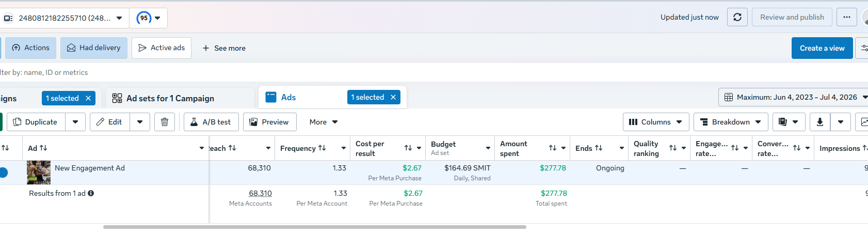Click the refresh data icon
The image size is (868, 249).
click(x=737, y=17)
